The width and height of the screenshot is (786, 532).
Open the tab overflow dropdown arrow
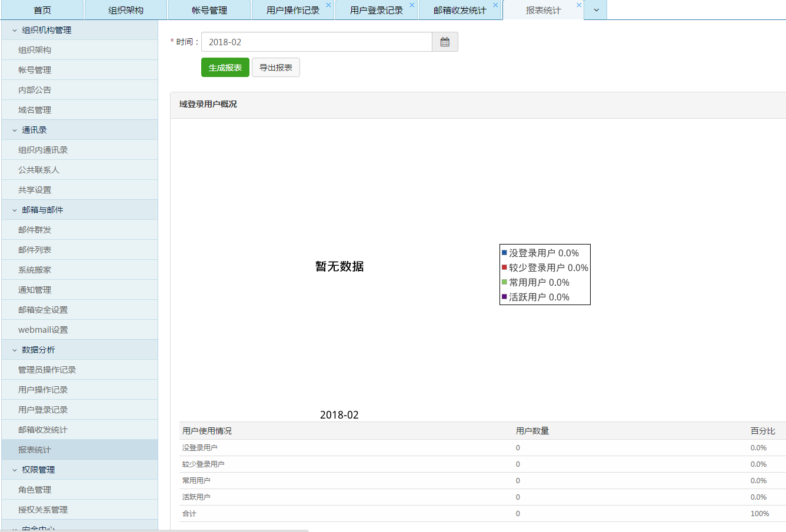596,10
